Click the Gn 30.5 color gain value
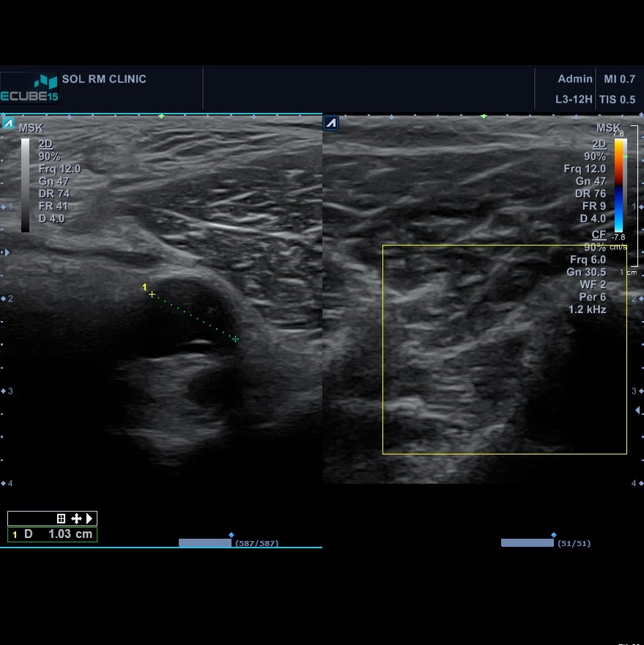Viewport: 644px width, 645px height. (586, 272)
